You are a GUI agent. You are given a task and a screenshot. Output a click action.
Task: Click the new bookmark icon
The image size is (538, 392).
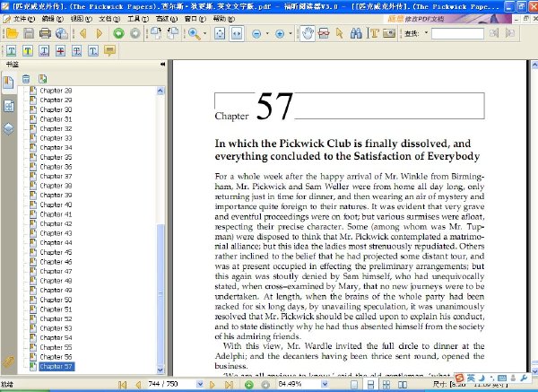click(43, 79)
